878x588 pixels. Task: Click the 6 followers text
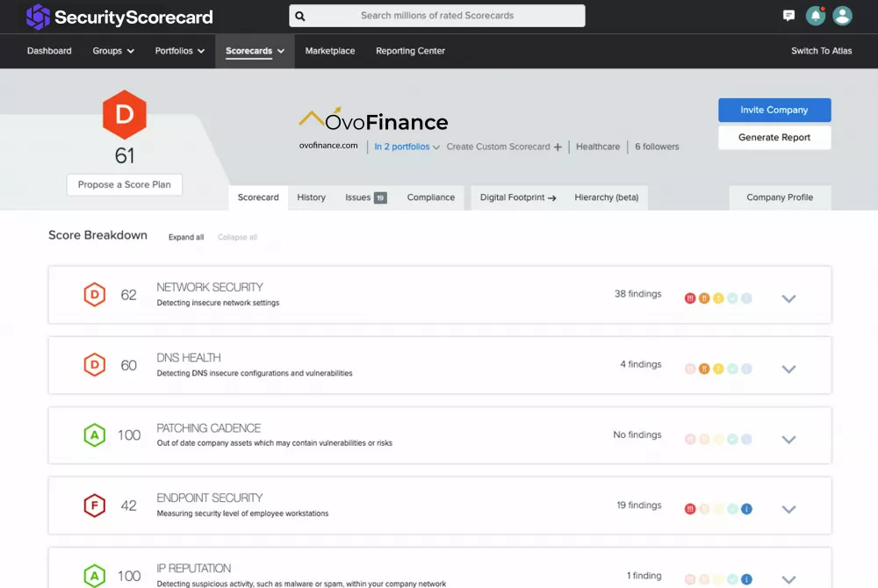tap(657, 147)
